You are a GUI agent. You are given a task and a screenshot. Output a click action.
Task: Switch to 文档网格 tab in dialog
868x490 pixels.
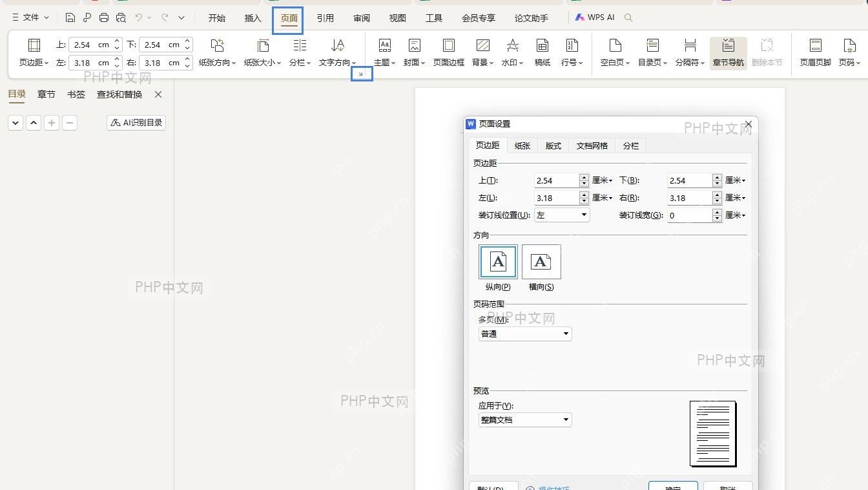[592, 145]
